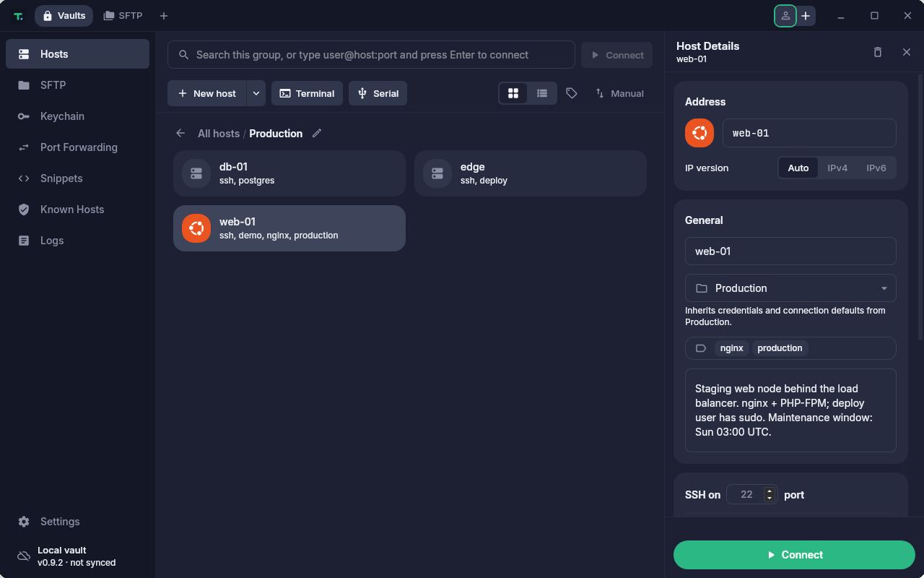This screenshot has width=924, height=578.
Task: Select IPv6 as IP version
Action: [876, 168]
